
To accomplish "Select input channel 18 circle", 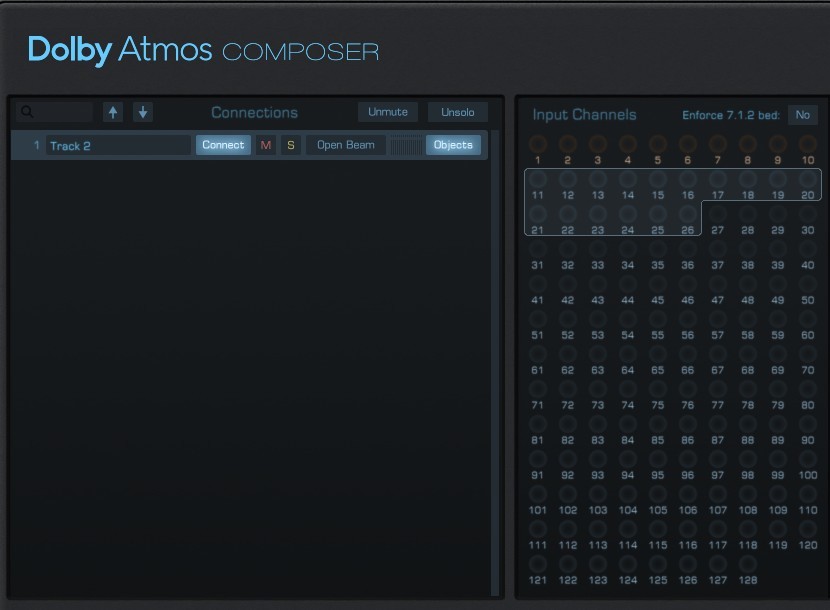I will point(747,179).
